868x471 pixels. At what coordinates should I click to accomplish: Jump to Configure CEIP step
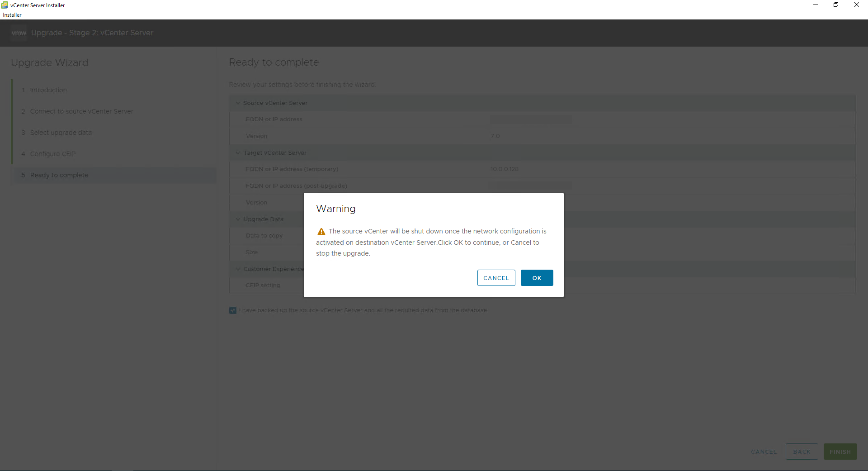point(53,154)
